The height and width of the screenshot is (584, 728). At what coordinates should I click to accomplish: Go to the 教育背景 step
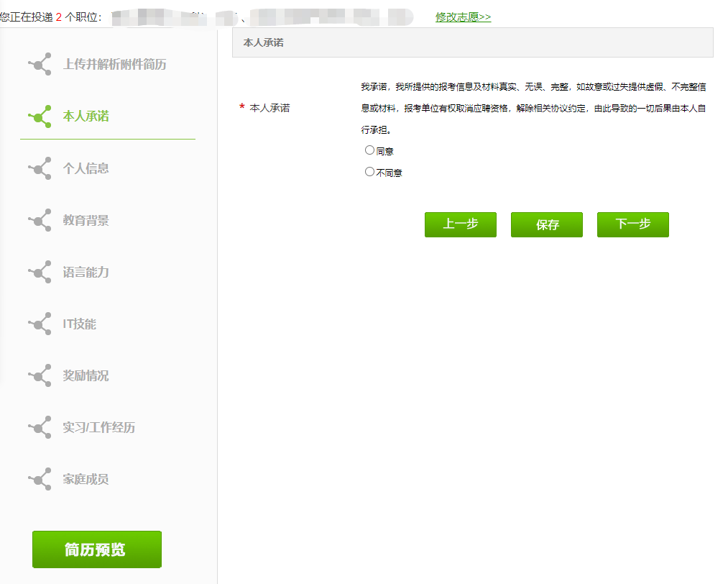point(86,220)
